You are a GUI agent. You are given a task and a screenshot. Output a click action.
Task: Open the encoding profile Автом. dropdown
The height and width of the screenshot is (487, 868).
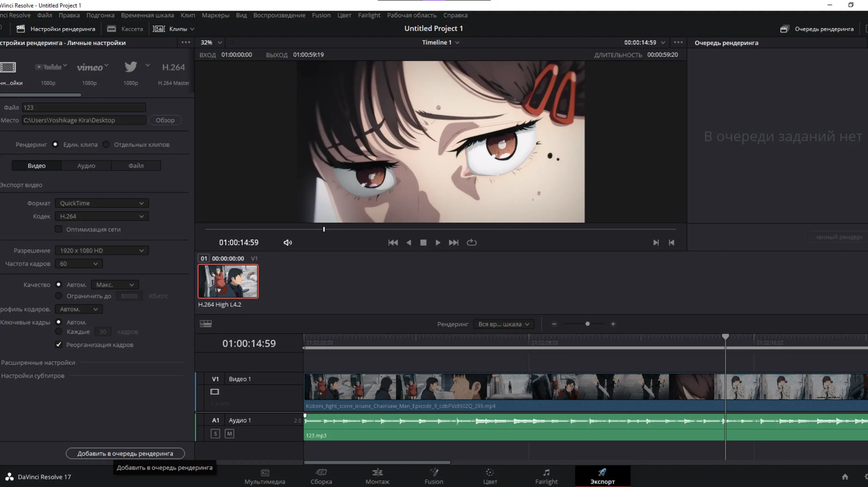(79, 309)
